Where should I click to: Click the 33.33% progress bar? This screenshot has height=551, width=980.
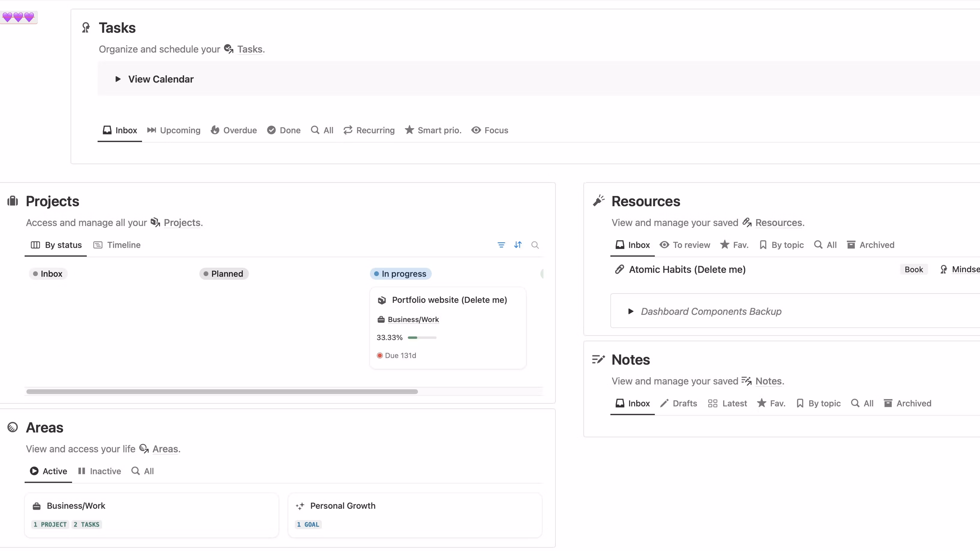click(422, 338)
